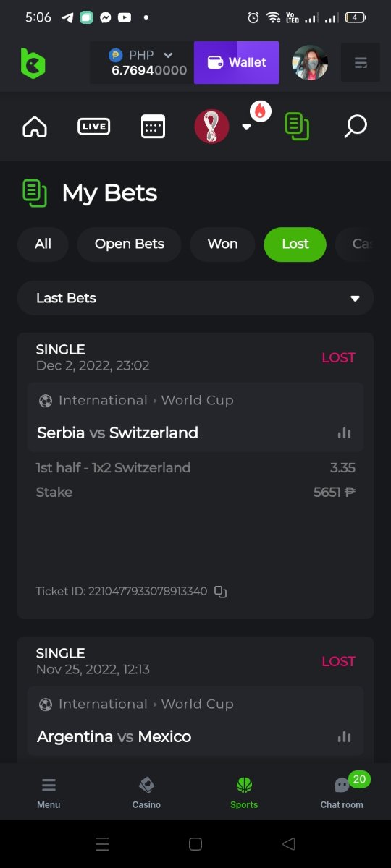Open the Wallet button

tap(237, 62)
